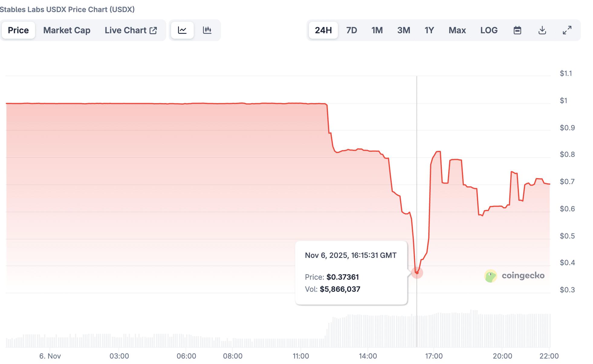Image resolution: width=593 pixels, height=364 pixels.
Task: Set chart range to 1M
Action: [x=377, y=30]
